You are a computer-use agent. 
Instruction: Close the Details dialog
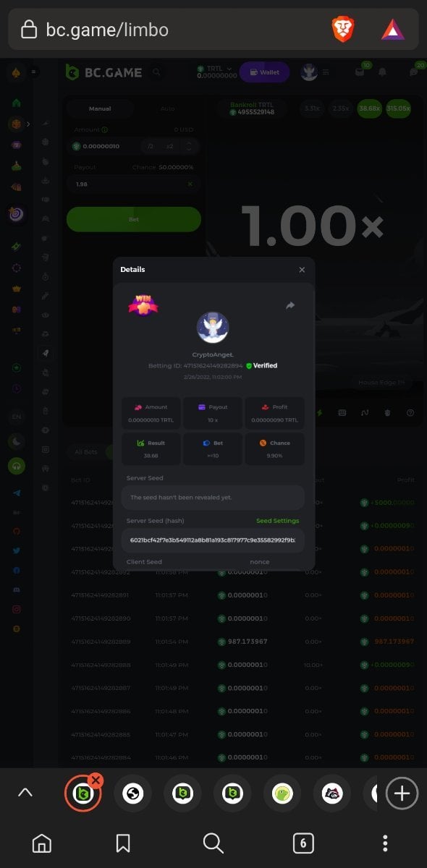302,270
